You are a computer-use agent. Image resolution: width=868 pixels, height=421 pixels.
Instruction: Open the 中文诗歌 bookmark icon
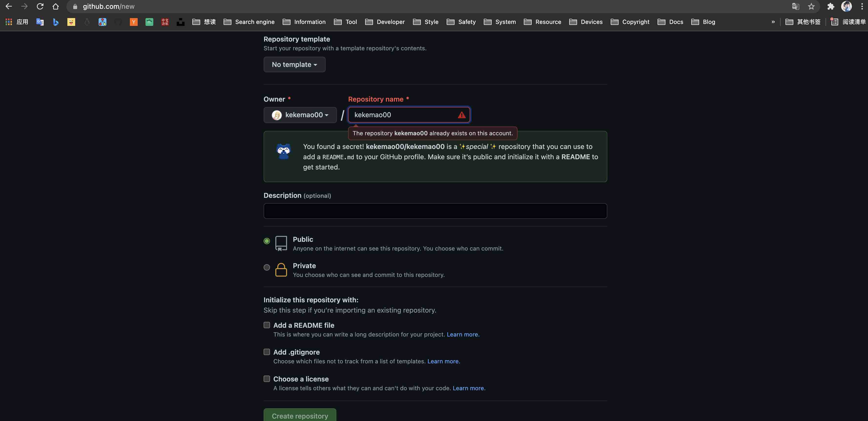[165, 21]
